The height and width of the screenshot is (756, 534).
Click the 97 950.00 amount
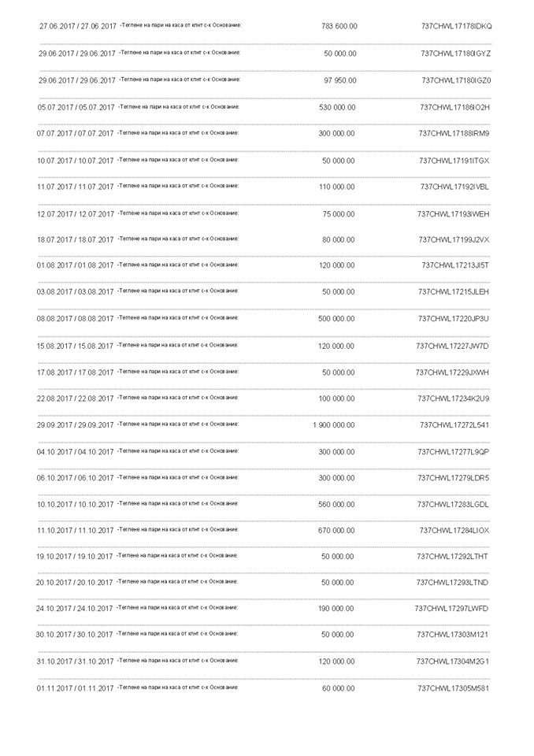click(339, 80)
